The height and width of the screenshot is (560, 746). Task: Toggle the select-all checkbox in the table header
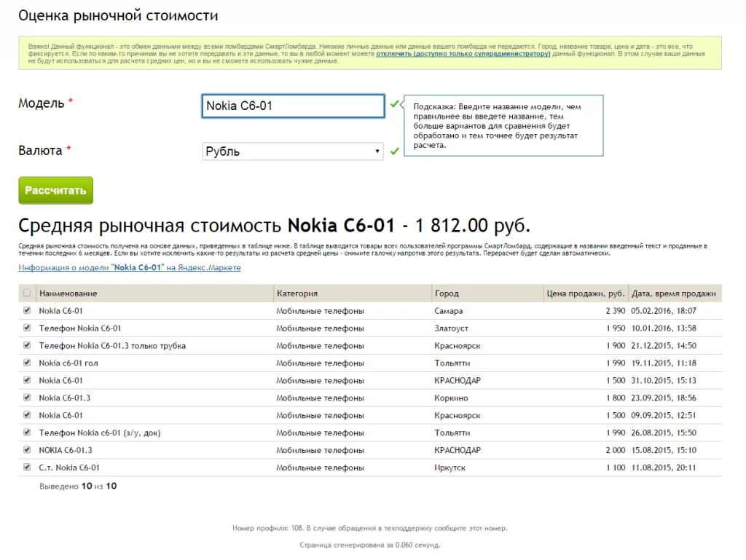27,293
